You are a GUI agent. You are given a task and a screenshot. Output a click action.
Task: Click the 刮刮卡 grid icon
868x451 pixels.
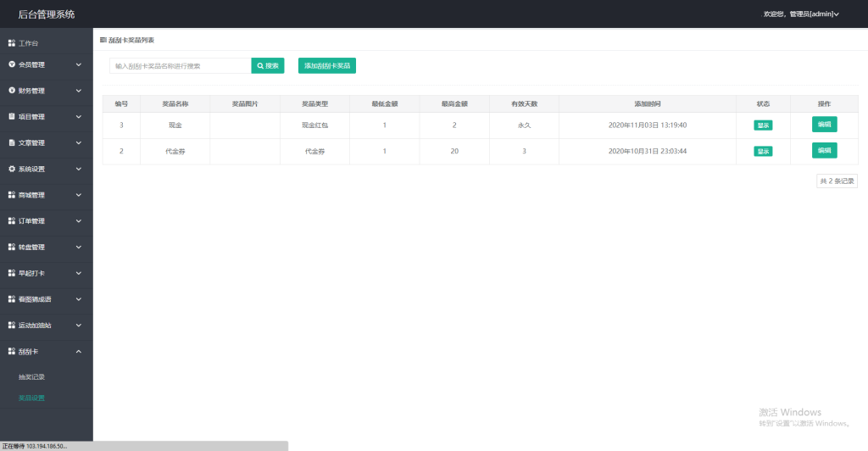[12, 352]
